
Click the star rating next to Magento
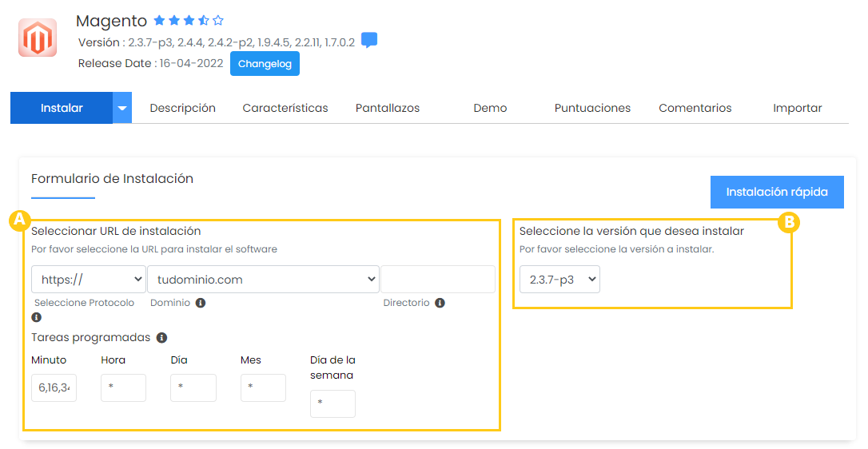point(189,21)
